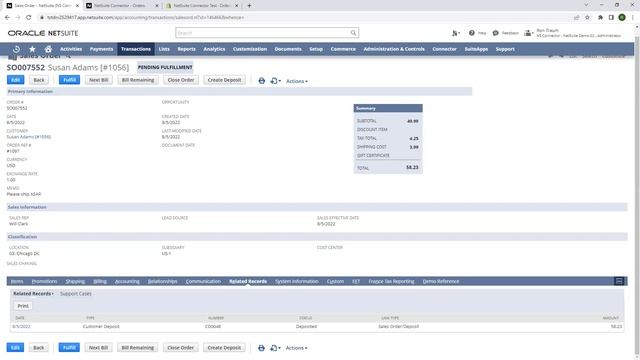640x360 pixels.
Task: Bookmark this page with star icon
Action: [x=587, y=17]
